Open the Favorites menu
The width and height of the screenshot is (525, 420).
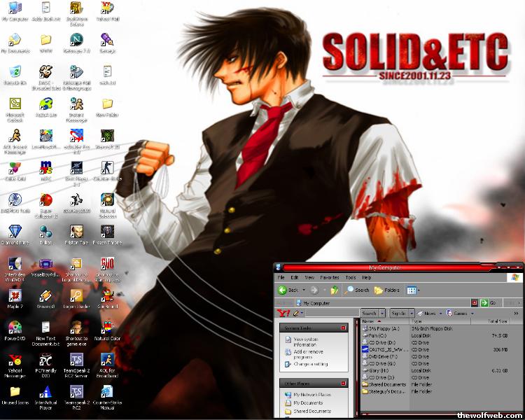click(330, 277)
